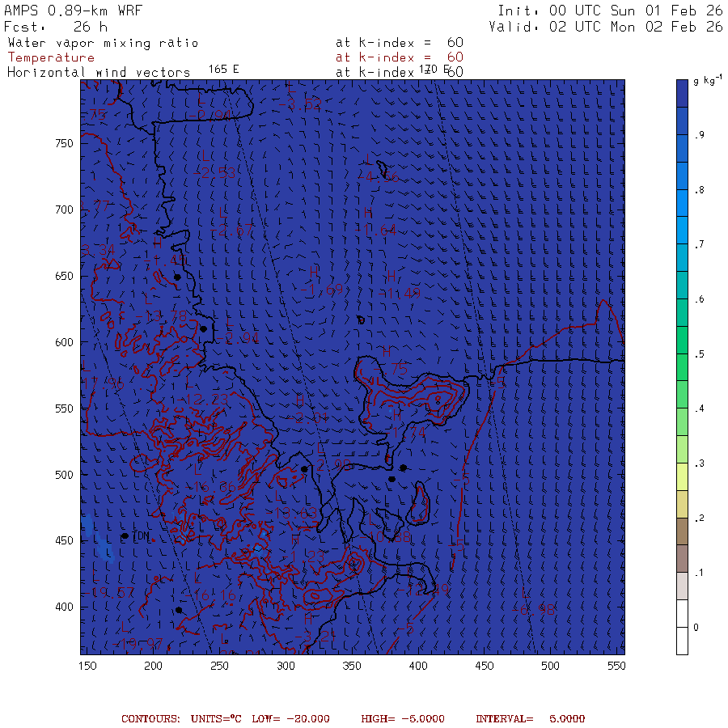Click the red "at k-index = 60" text
Image resolution: width=728 pixels, height=728 pixels.
click(x=400, y=57)
